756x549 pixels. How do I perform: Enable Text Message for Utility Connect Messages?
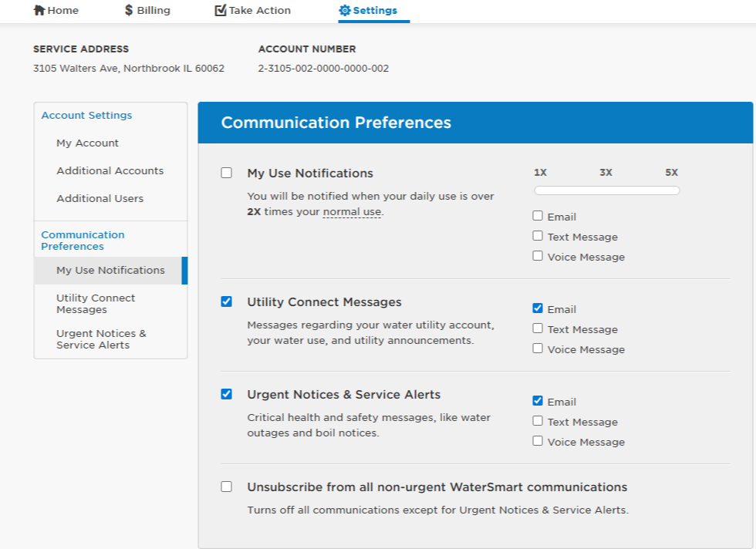point(538,328)
